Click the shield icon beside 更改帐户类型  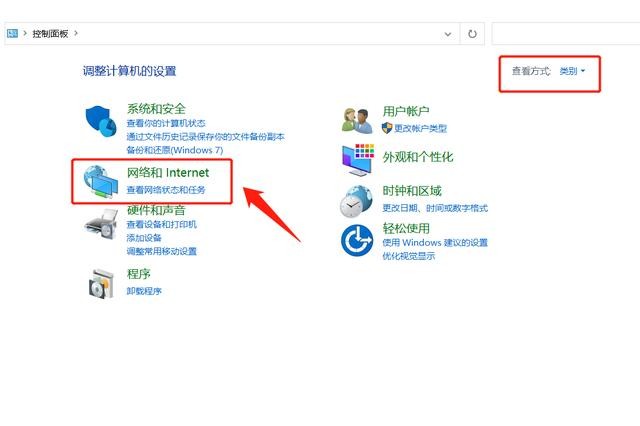click(387, 128)
